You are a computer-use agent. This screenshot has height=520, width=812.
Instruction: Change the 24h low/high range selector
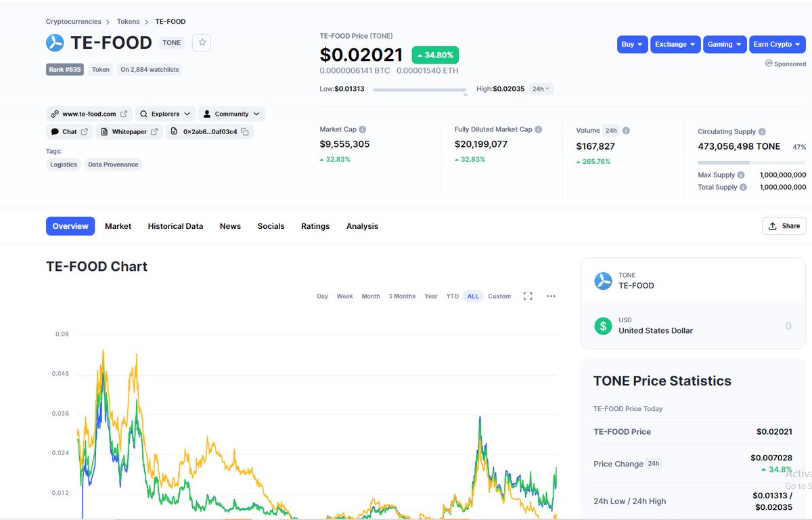click(541, 89)
